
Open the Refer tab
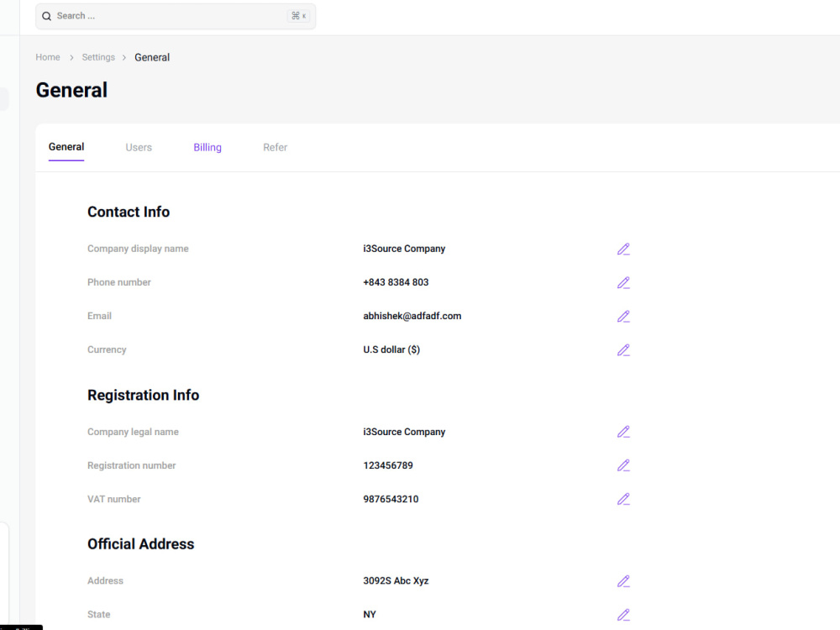pos(275,147)
